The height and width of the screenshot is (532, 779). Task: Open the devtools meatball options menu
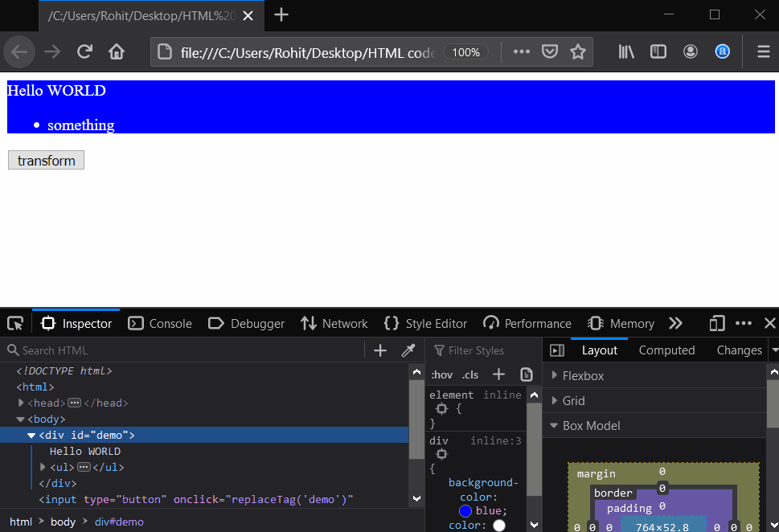[x=744, y=322]
